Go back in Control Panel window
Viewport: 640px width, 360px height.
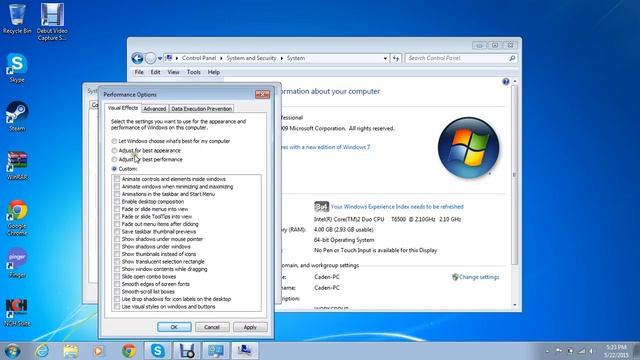[137, 58]
